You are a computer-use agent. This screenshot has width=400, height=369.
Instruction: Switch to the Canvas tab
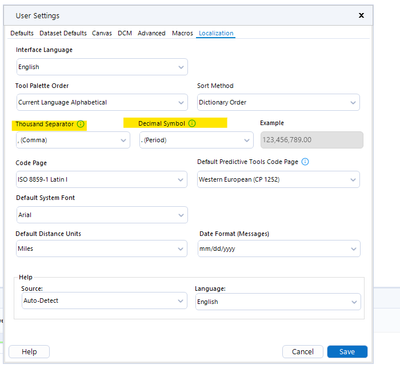102,33
